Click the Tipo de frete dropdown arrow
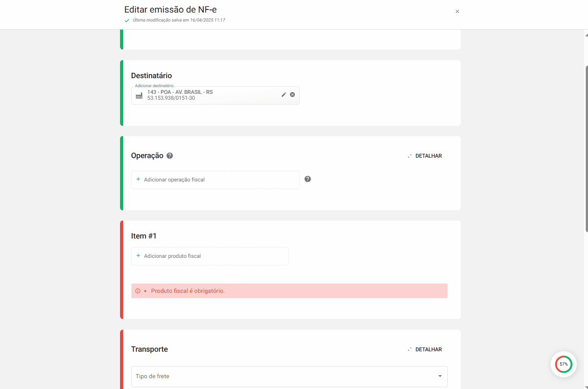 point(440,376)
